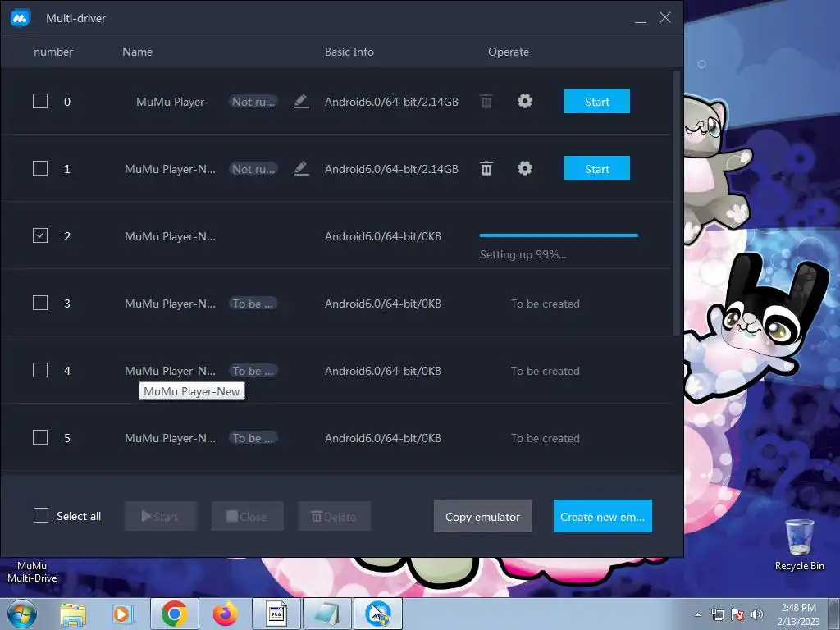Click the 'To be ...' badge on row 3
840x630 pixels.
(x=253, y=304)
